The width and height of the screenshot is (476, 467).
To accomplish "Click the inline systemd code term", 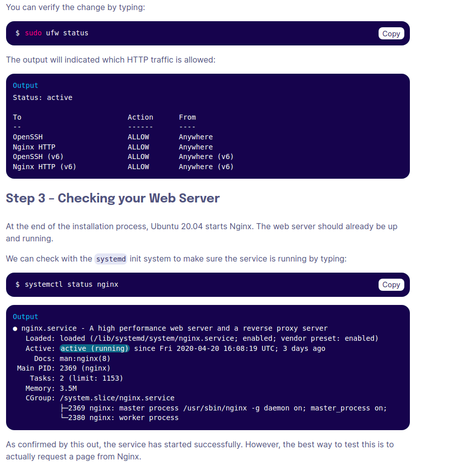I will (x=111, y=259).
